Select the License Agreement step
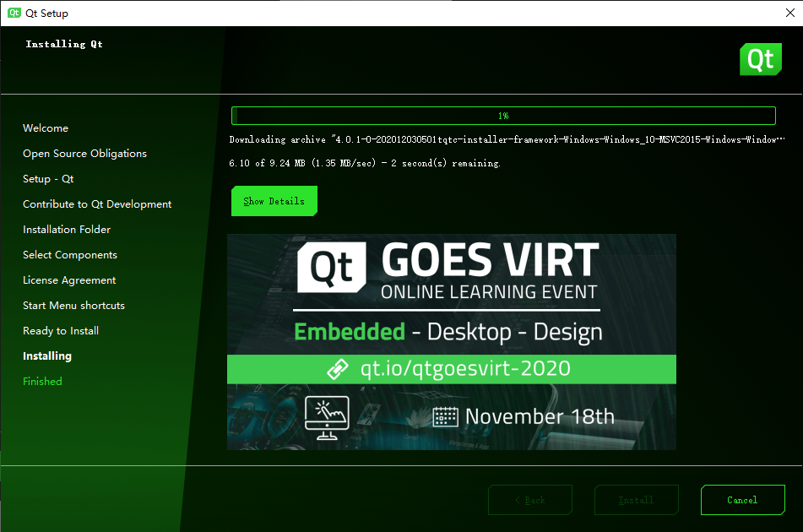The image size is (803, 532). [68, 280]
